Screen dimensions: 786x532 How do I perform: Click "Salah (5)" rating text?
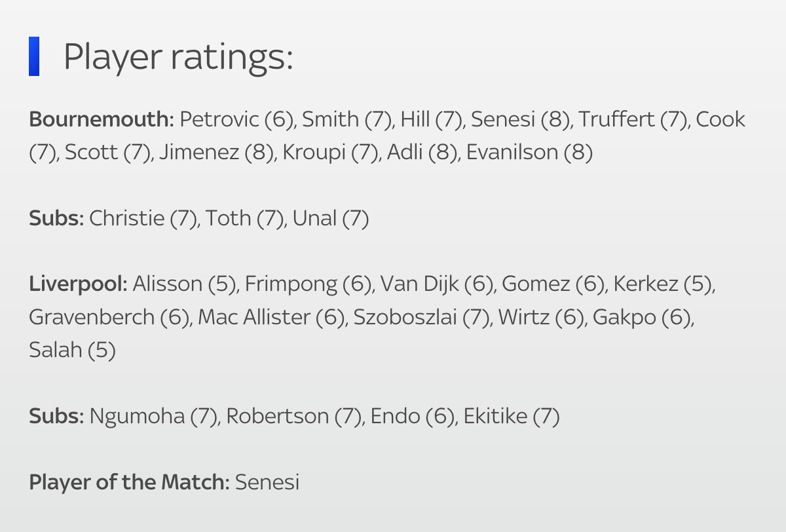click(72, 350)
